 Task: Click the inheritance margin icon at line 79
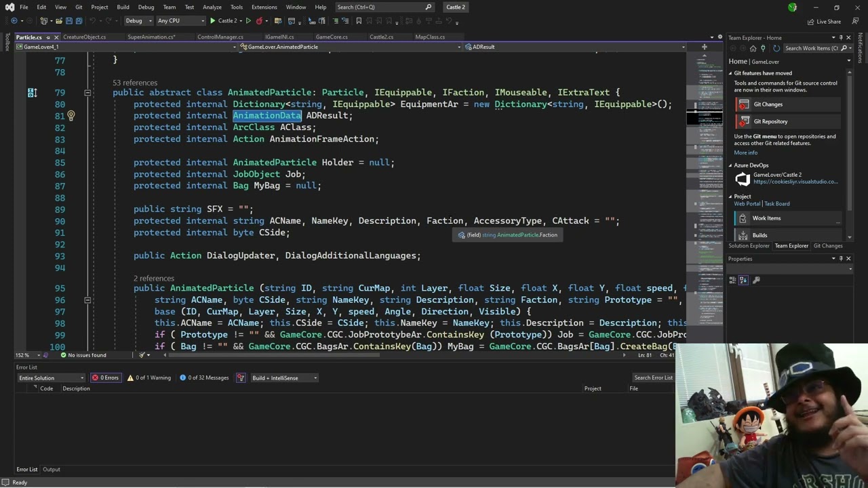point(32,93)
